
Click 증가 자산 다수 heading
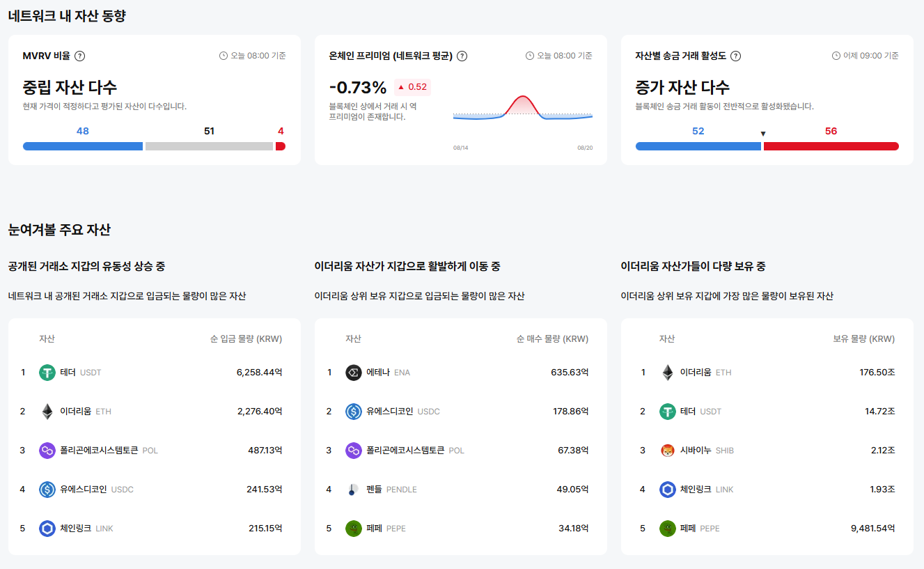683,88
